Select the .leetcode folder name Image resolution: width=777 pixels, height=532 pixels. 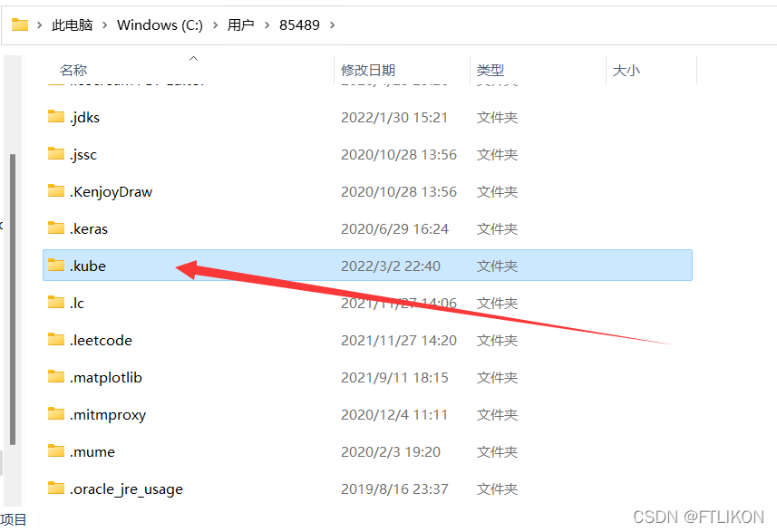tap(101, 340)
